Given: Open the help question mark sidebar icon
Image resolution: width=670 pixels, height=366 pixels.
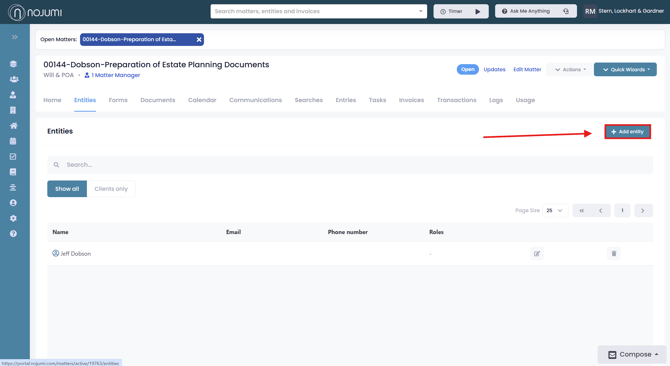Looking at the screenshot, I should 13,234.
